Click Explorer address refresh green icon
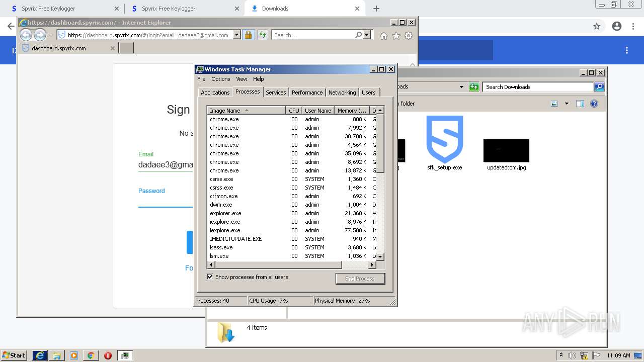Viewport: 644px width, 362px height. pos(474,87)
